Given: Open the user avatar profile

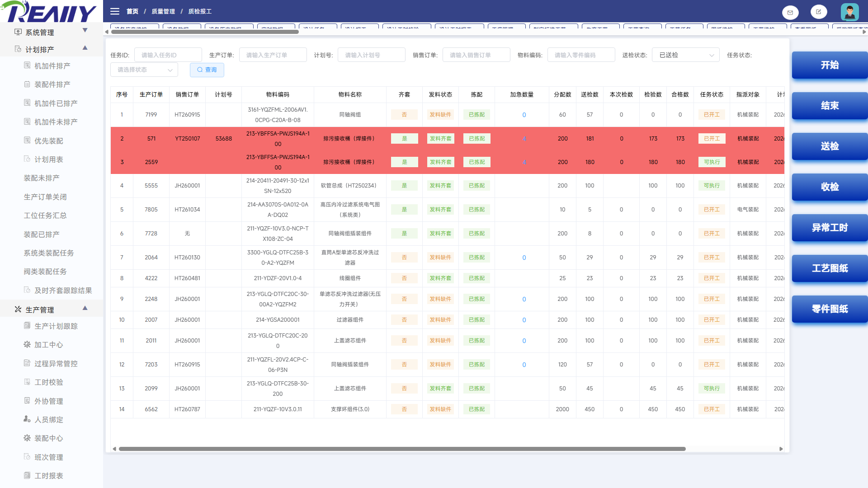Looking at the screenshot, I should coord(850,12).
